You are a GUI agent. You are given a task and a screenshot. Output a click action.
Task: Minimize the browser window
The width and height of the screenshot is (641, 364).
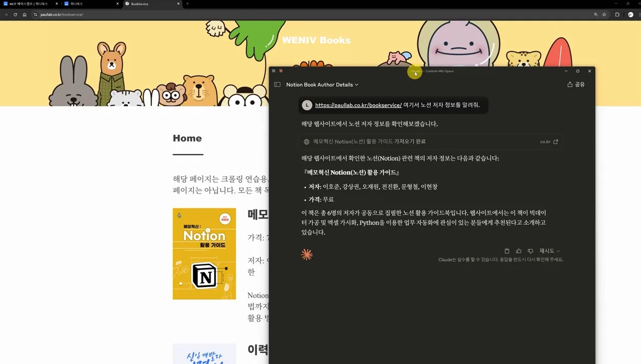[x=616, y=4]
